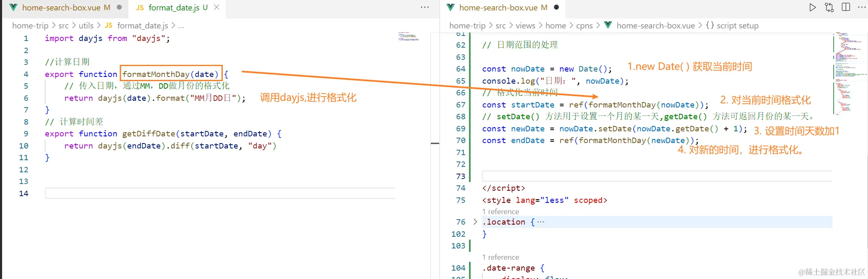The width and height of the screenshot is (868, 279).
Task: Click 'getDiffDate' function name on line 9
Action: [149, 134]
